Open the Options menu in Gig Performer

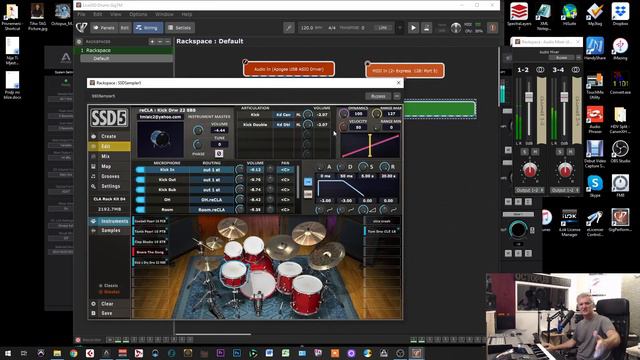click(138, 14)
